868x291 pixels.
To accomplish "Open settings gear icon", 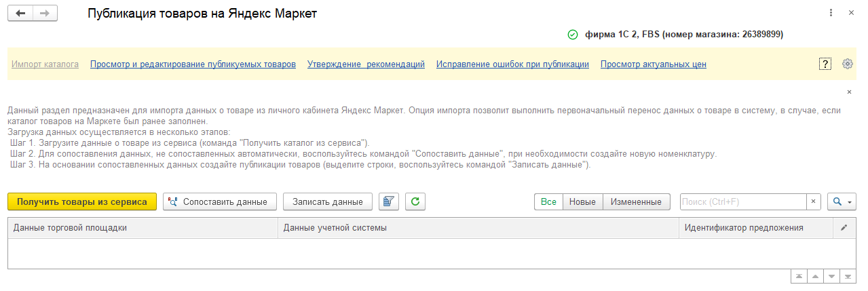I will coord(847,64).
